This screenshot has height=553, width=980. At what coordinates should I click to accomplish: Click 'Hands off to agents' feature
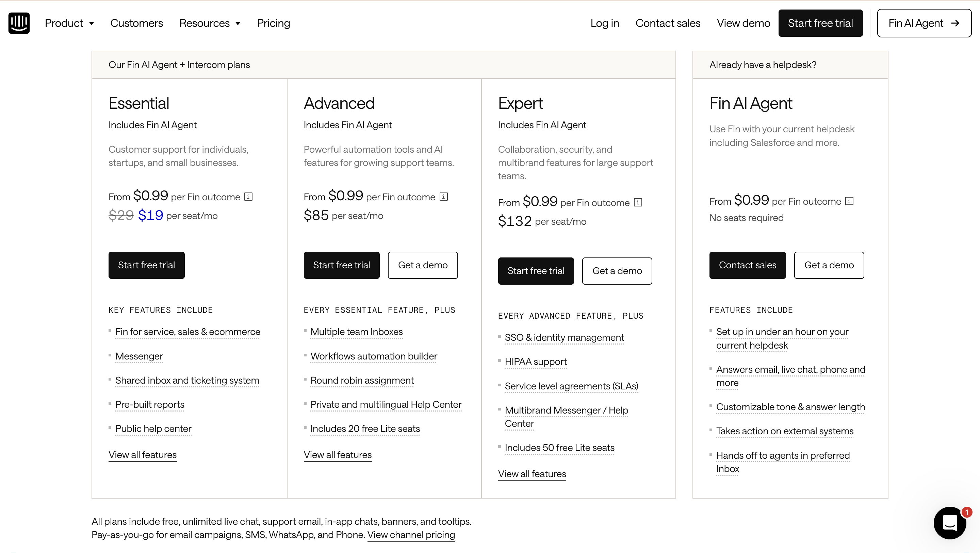coord(783,462)
